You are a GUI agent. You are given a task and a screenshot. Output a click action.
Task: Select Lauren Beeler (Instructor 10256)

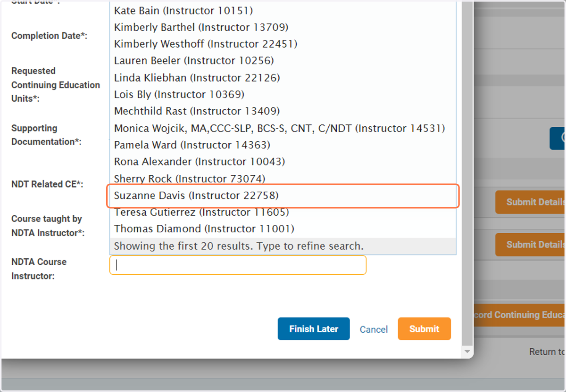pyautogui.click(x=283, y=61)
